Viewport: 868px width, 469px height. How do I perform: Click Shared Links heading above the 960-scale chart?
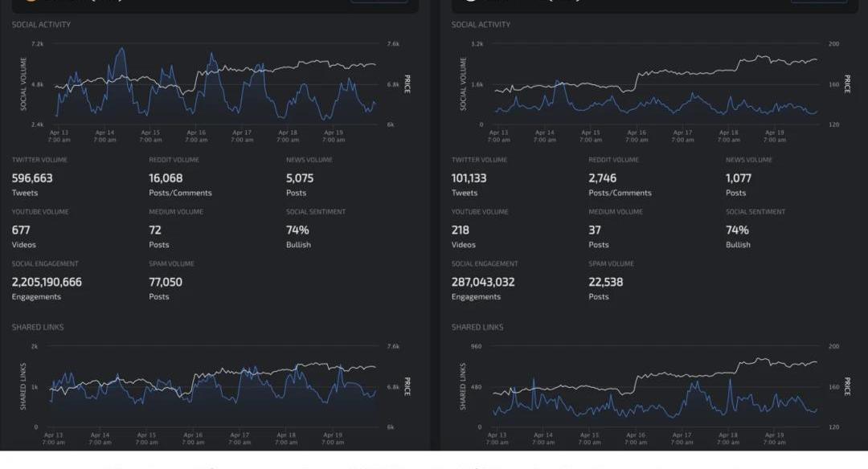pos(477,328)
